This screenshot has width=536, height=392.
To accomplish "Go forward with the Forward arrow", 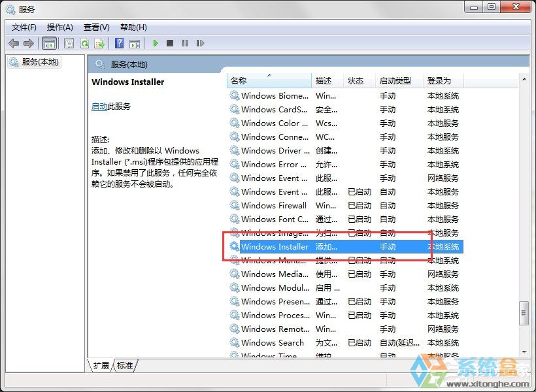I will coord(29,43).
